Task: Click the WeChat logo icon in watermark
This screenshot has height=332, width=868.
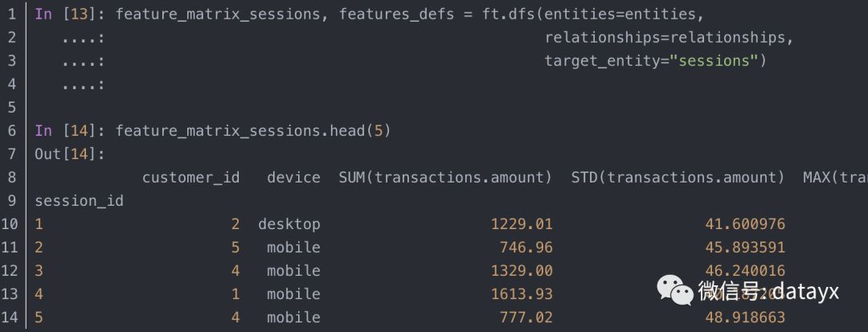Action: point(675,291)
